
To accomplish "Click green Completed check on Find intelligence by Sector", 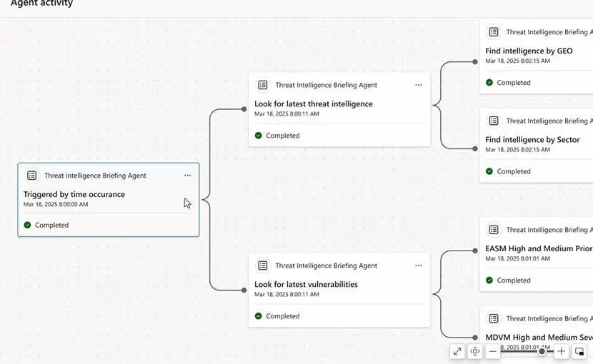I will pos(489,171).
